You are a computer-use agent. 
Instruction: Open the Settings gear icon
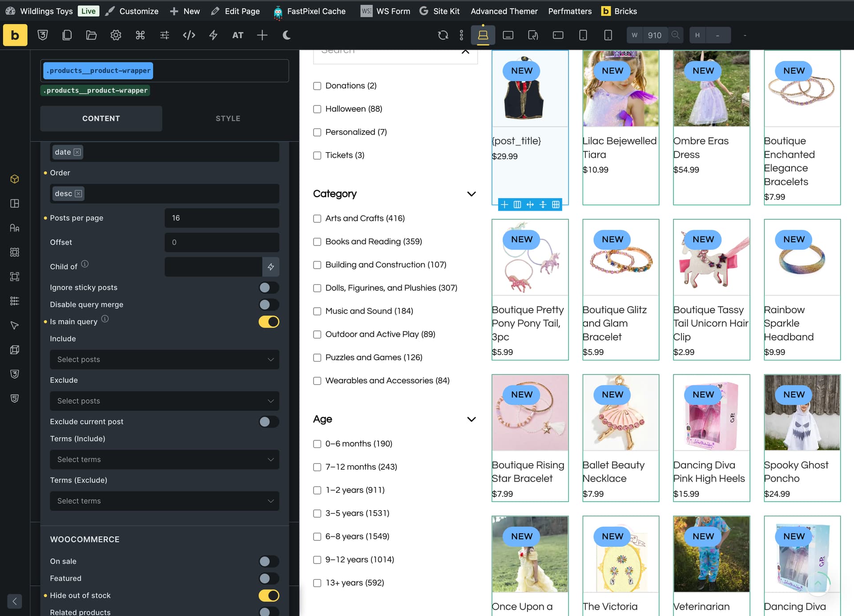click(116, 35)
